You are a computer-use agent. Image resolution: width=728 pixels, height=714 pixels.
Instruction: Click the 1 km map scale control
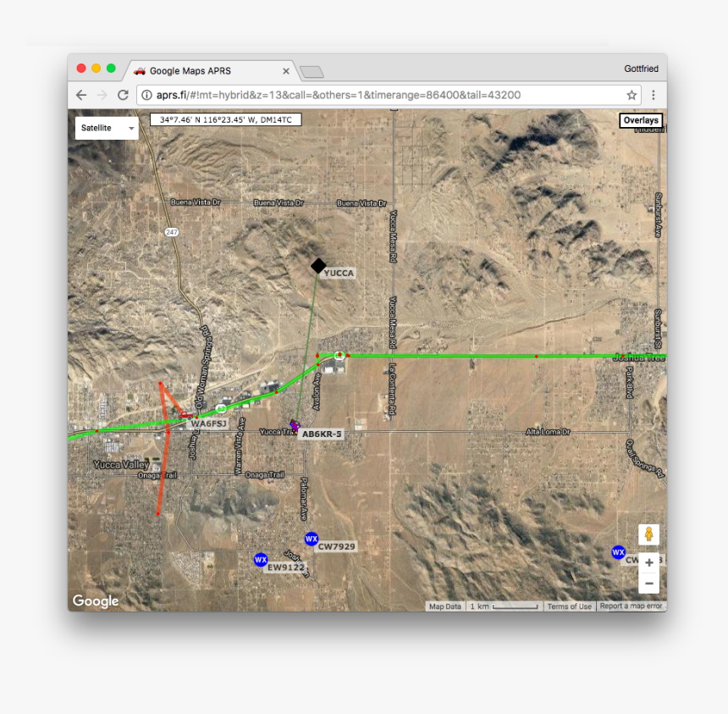tap(504, 606)
